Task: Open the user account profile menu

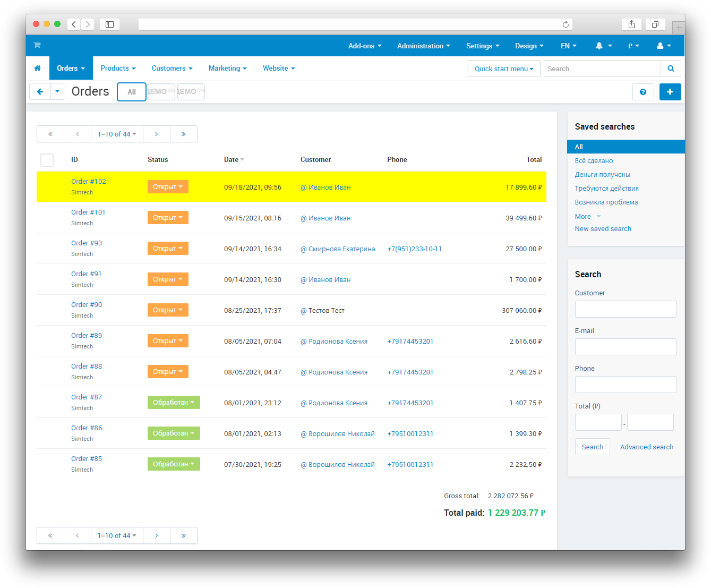Action: [664, 46]
